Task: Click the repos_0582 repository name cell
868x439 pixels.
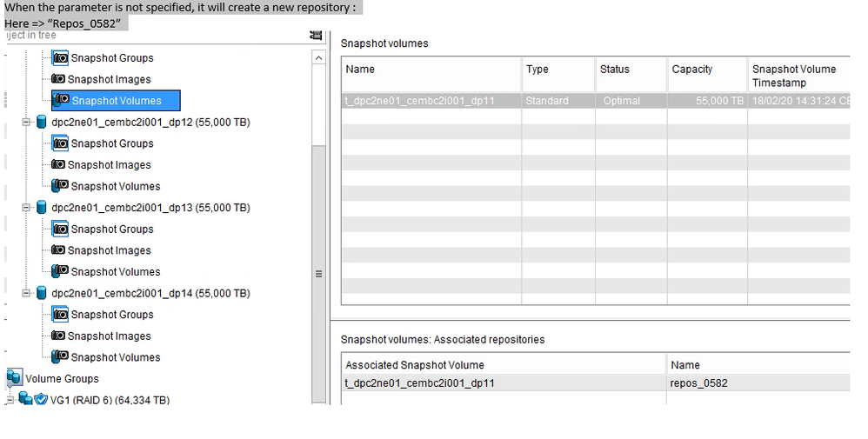Action: (x=758, y=383)
